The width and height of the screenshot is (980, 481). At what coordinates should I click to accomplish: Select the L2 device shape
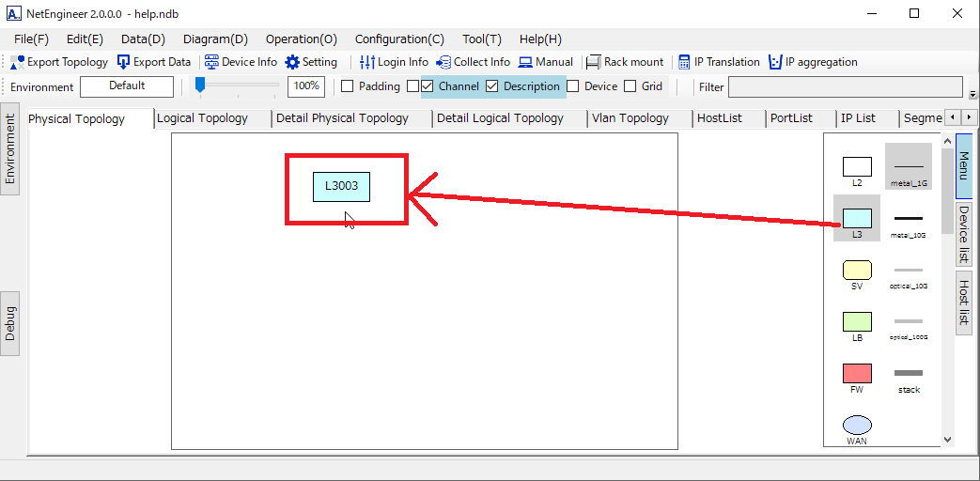tap(857, 167)
